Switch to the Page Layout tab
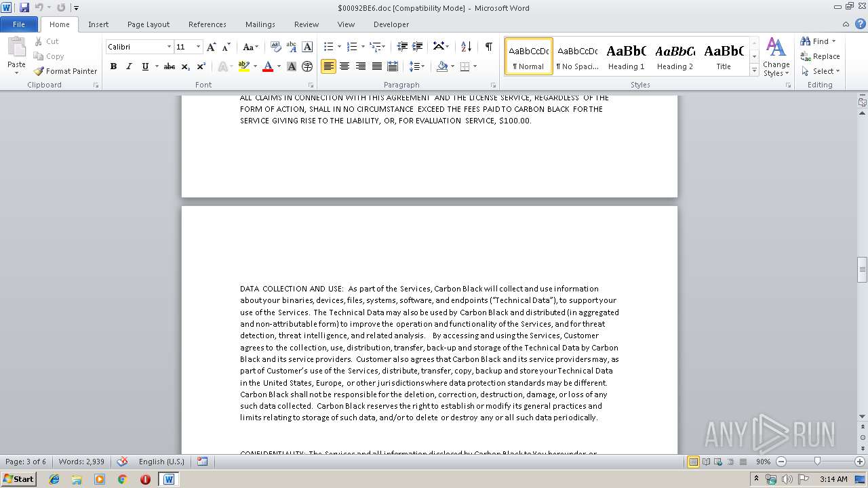 point(149,24)
